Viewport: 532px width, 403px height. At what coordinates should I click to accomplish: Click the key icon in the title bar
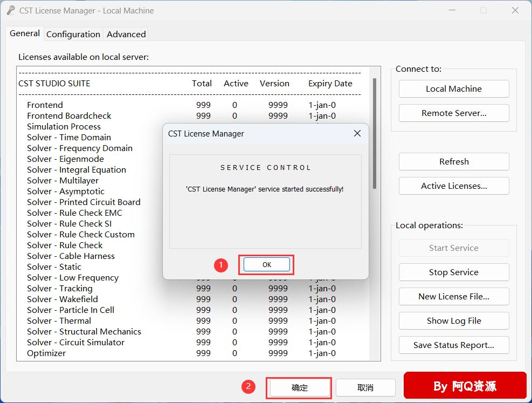(x=11, y=11)
